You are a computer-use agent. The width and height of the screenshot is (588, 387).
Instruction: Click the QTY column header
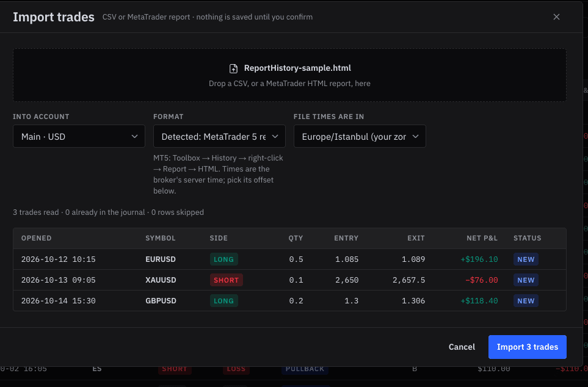click(x=296, y=238)
